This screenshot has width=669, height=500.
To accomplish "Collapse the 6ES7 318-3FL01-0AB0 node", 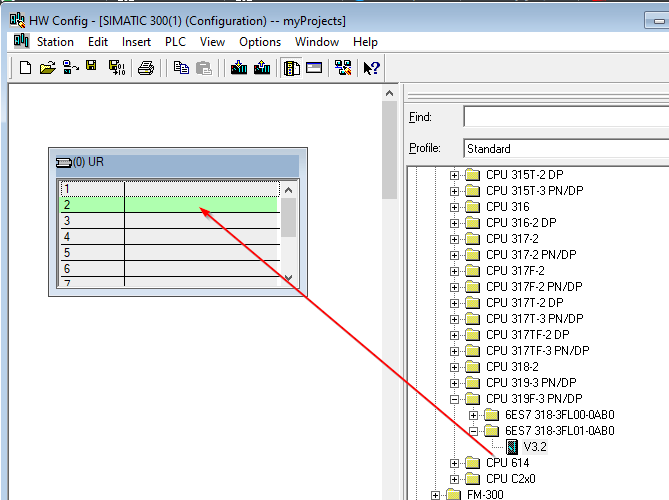I will 474,431.
